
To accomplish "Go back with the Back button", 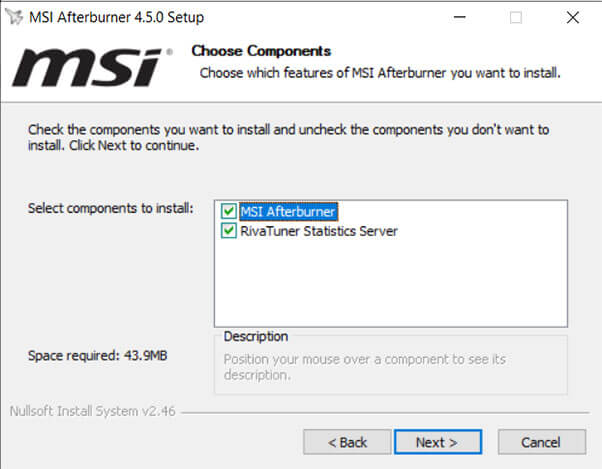I will click(x=347, y=442).
